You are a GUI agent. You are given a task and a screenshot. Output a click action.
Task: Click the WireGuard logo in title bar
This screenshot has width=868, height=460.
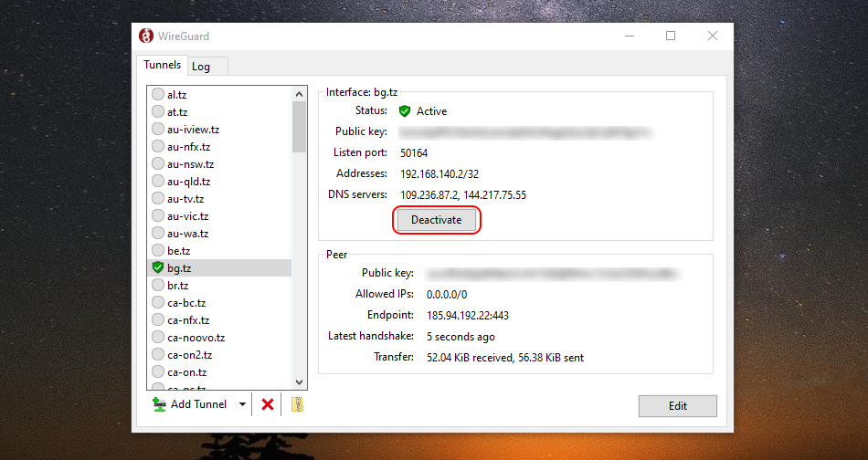click(146, 36)
